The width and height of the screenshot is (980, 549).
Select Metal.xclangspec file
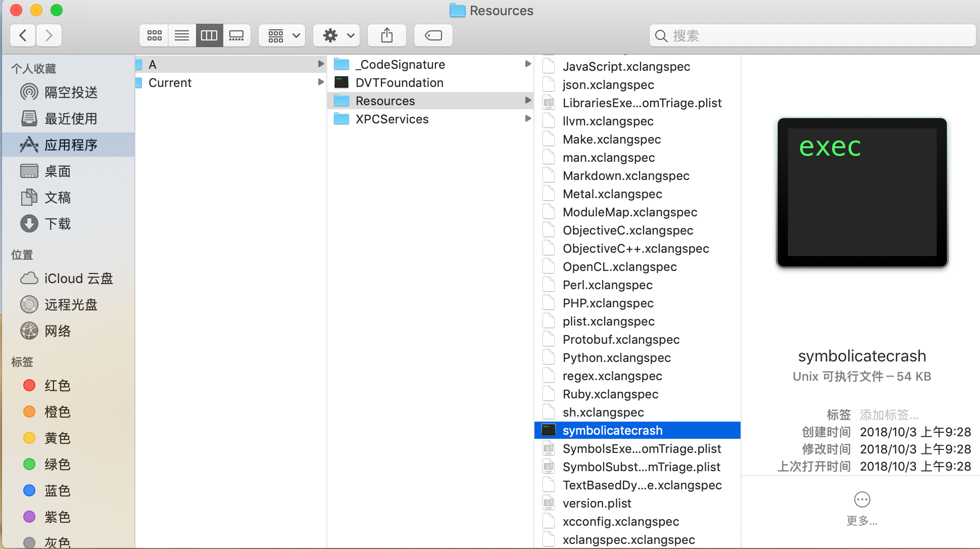(638, 194)
